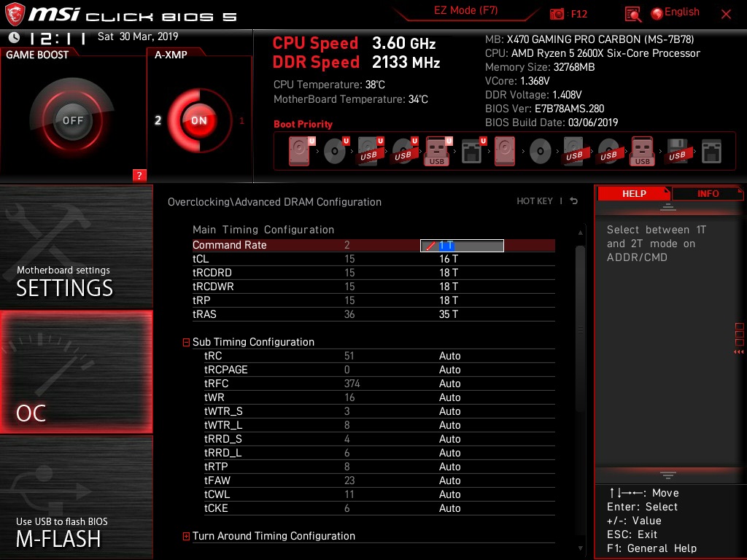This screenshot has height=560, width=747.
Task: Switch to the HELP tab
Action: pyautogui.click(x=634, y=193)
